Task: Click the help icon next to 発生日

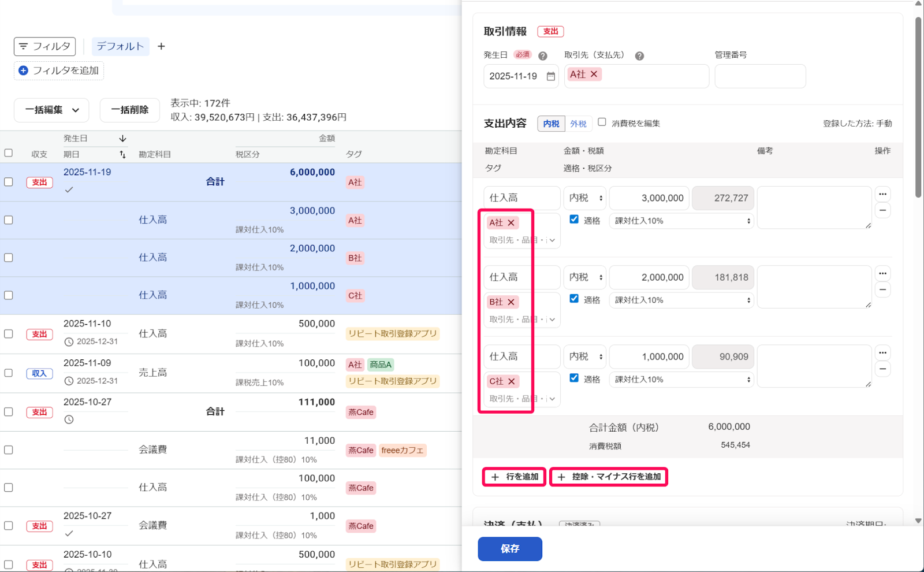Action: (542, 55)
